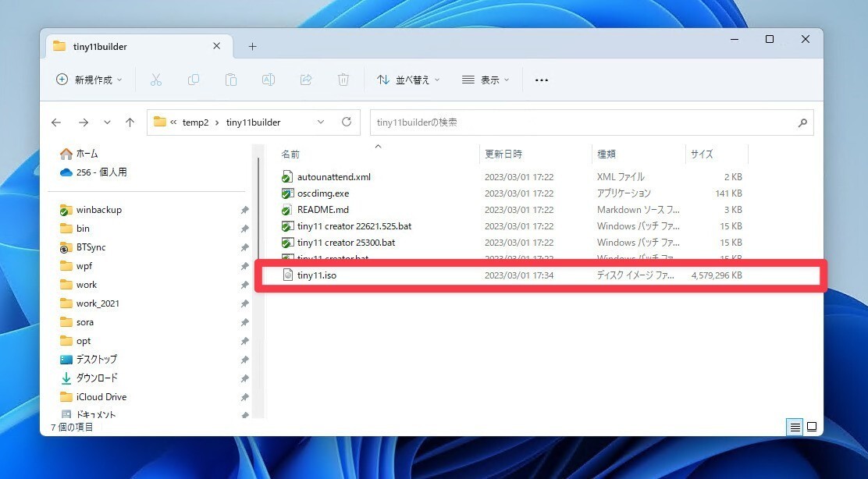Expand the 表示 view options dropdown
Screen dimensions: 868x479
coord(486,80)
